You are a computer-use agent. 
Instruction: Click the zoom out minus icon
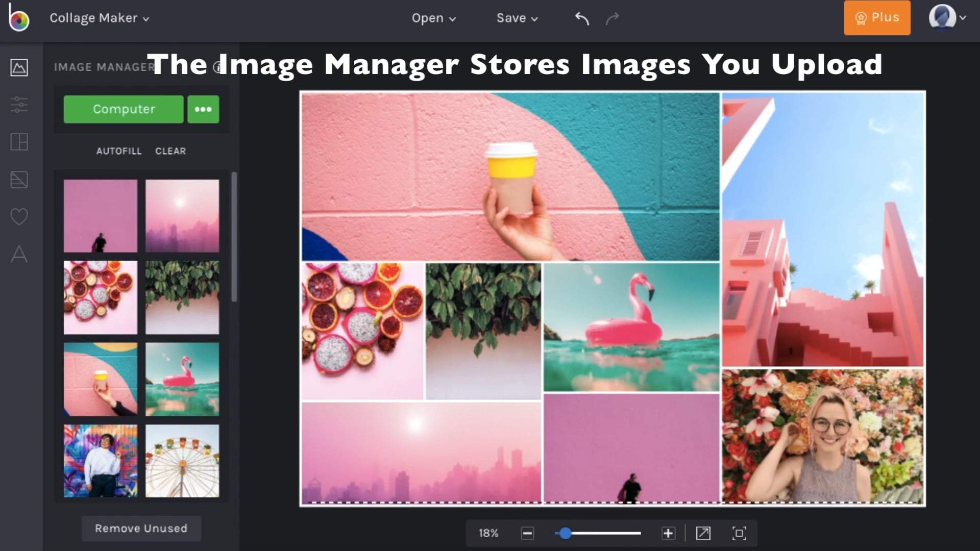(x=527, y=533)
